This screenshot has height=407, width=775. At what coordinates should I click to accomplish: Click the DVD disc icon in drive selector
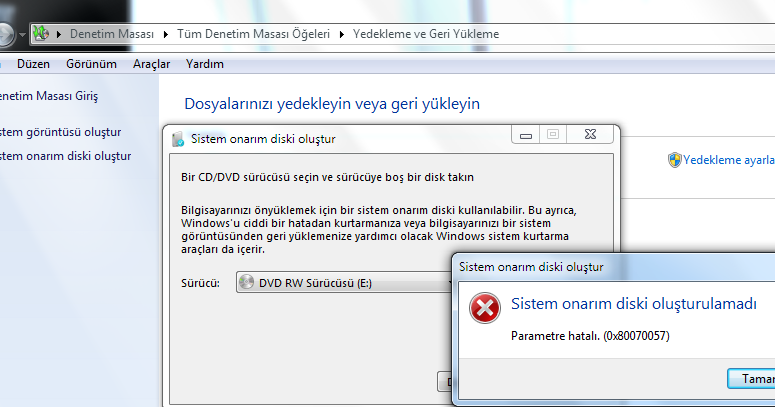point(246,282)
